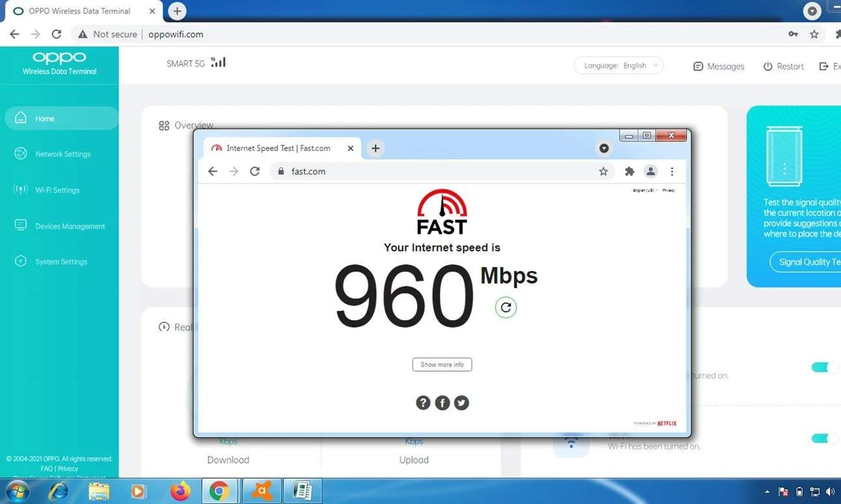Click the SMART 5G signal bars icon
The width and height of the screenshot is (841, 504).
[218, 63]
